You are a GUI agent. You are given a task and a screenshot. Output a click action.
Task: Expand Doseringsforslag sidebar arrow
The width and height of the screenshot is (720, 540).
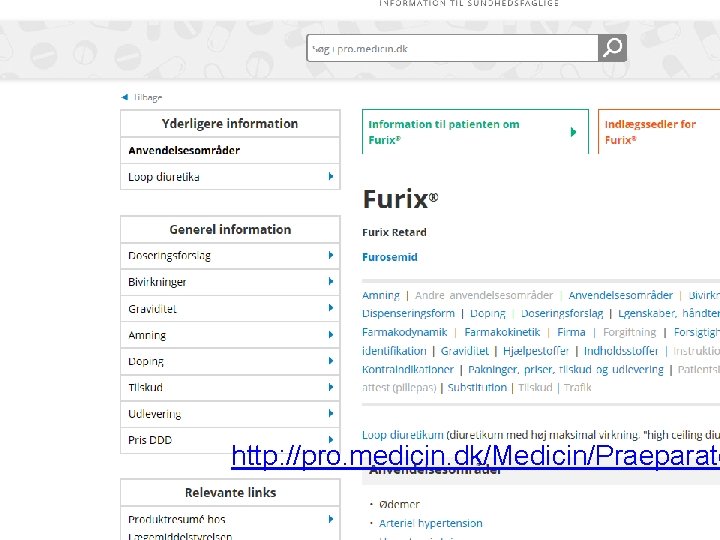331,255
